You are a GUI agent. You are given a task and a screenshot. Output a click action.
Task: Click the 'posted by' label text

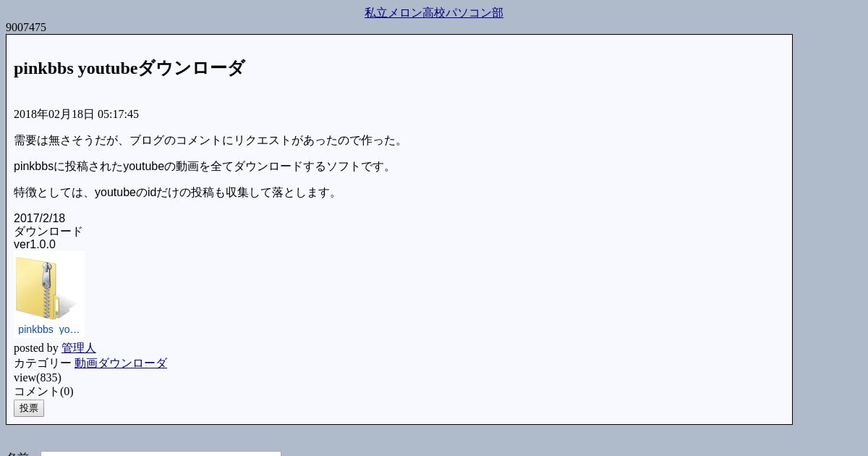[36, 348]
